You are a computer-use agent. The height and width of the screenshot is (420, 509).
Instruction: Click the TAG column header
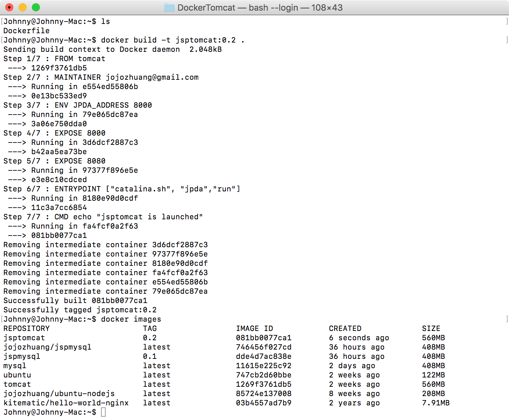pyautogui.click(x=150, y=328)
